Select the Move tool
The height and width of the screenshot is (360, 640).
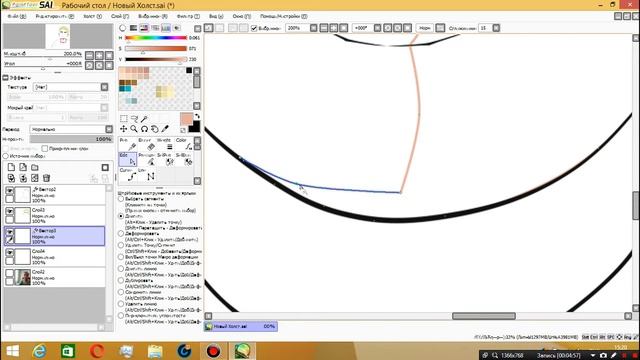(124, 129)
